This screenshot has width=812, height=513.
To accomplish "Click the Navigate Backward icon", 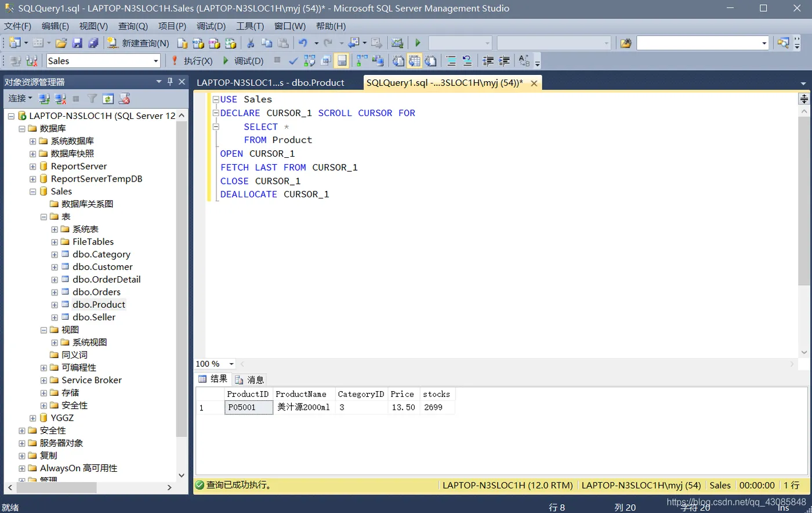I will tap(353, 43).
